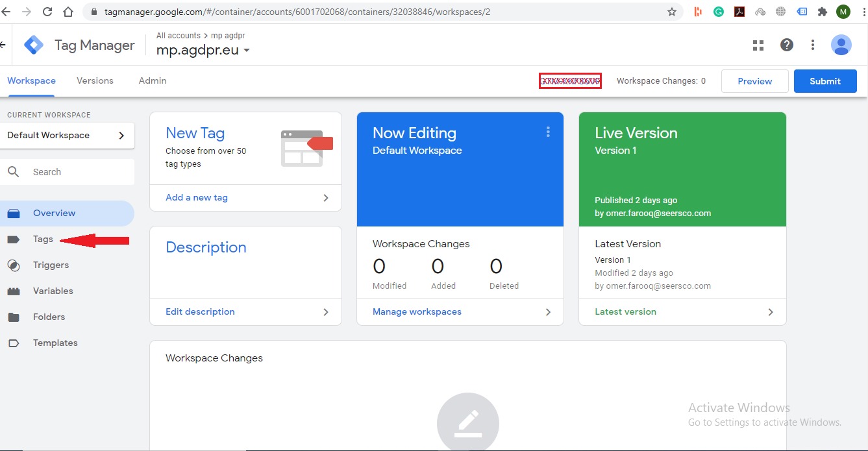The width and height of the screenshot is (868, 451).
Task: Click the Tag Manager logo
Action: (34, 45)
